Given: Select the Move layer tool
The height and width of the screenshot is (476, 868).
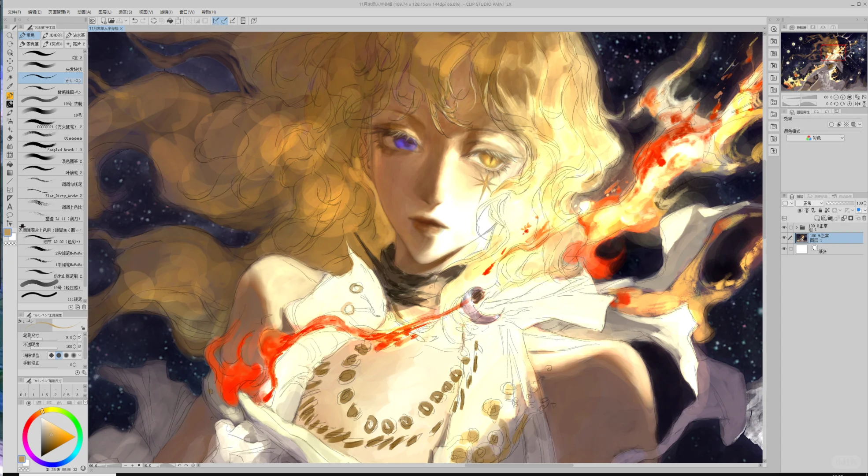Looking at the screenshot, I should pos(10,61).
